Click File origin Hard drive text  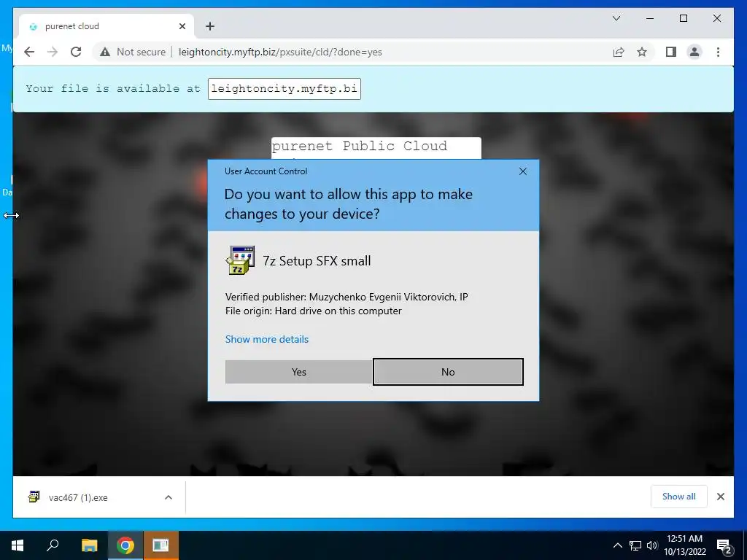[x=314, y=311]
